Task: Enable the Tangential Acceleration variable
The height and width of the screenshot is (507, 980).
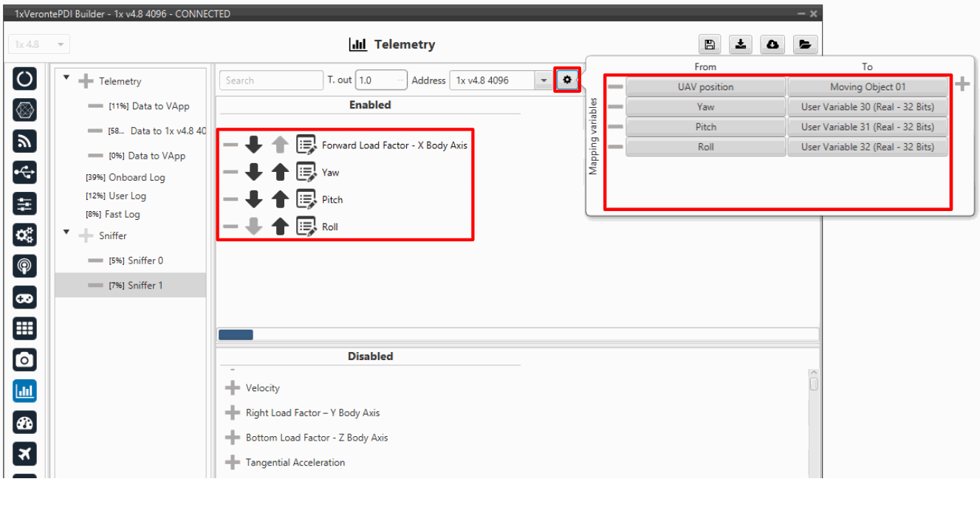Action: click(233, 463)
